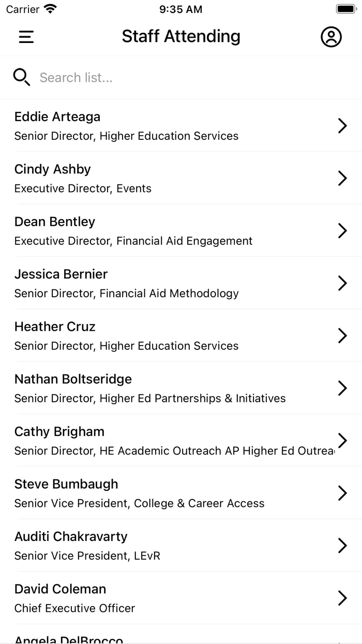Expand Cindy Ashby's detail chevron
This screenshot has width=362, height=644.
point(342,178)
